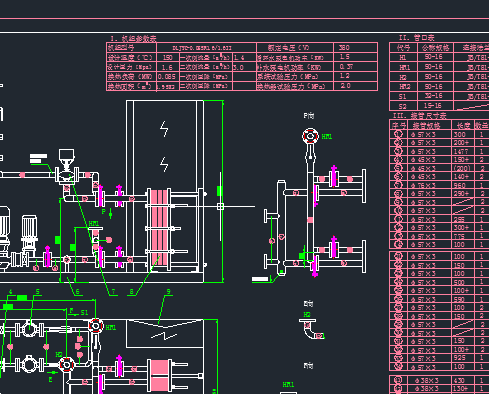This screenshot has width=489, height=394.
Task: Click the break-line symbol inside the bottom tank
Action: tap(164, 336)
